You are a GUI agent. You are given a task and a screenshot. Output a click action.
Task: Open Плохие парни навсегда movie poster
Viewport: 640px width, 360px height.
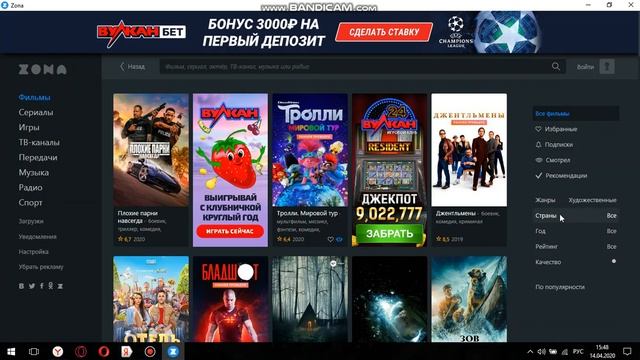coord(151,150)
